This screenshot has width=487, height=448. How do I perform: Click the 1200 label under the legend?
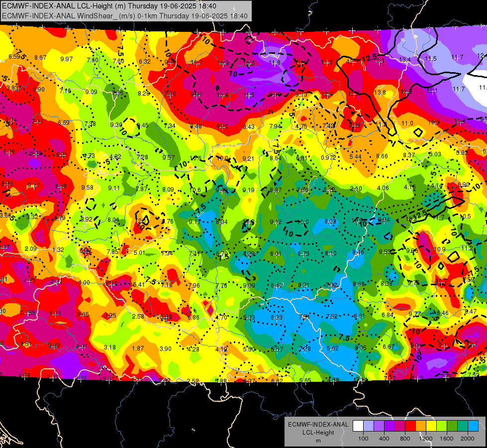coord(426,439)
